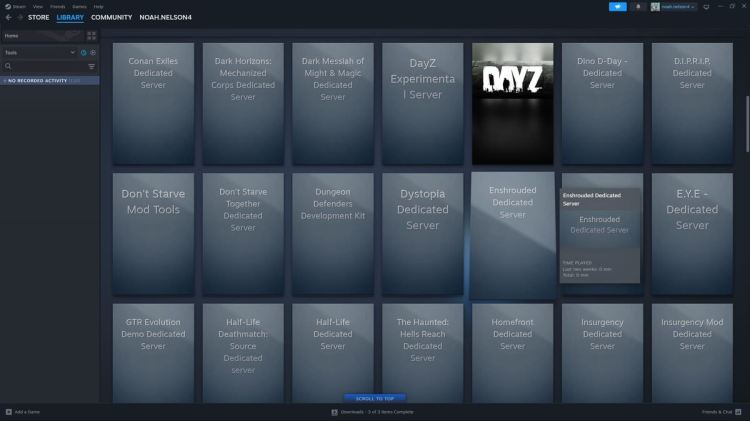Open the notifications bell

638,6
